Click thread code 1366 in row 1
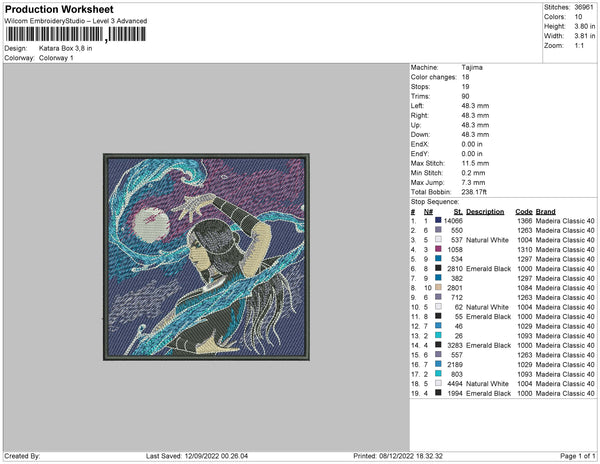This screenshot has width=600, height=464. (x=525, y=221)
